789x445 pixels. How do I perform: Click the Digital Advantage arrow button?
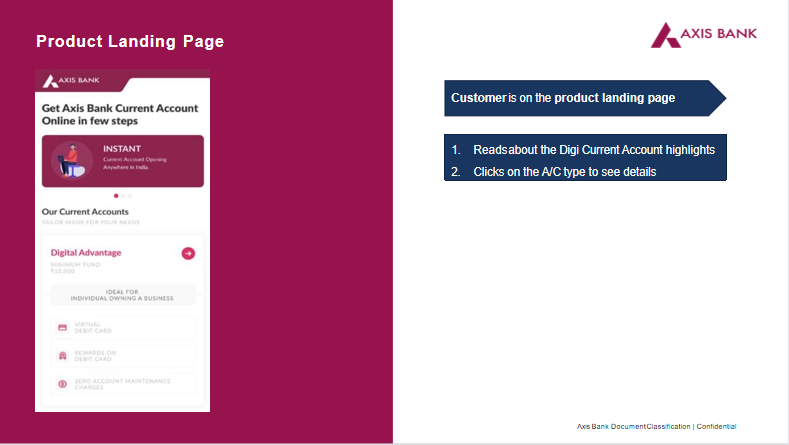(188, 253)
